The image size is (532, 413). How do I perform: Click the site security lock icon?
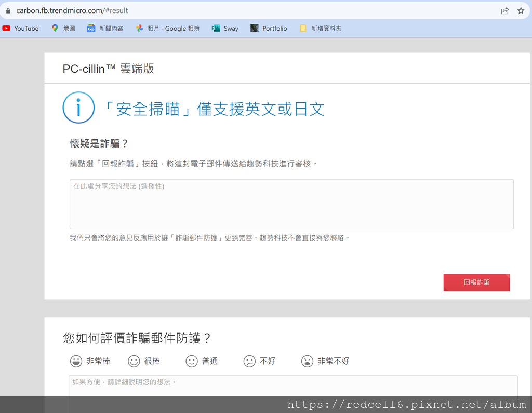8,10
